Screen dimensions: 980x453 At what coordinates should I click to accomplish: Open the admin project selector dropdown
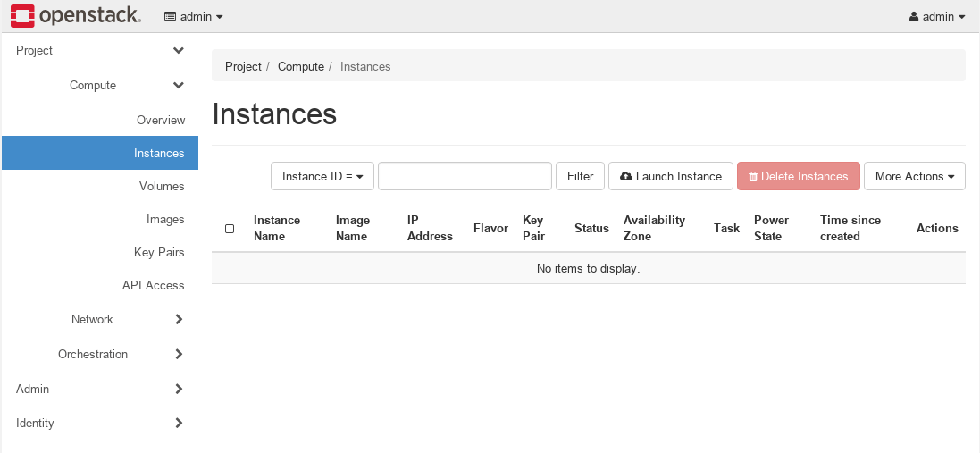click(194, 17)
